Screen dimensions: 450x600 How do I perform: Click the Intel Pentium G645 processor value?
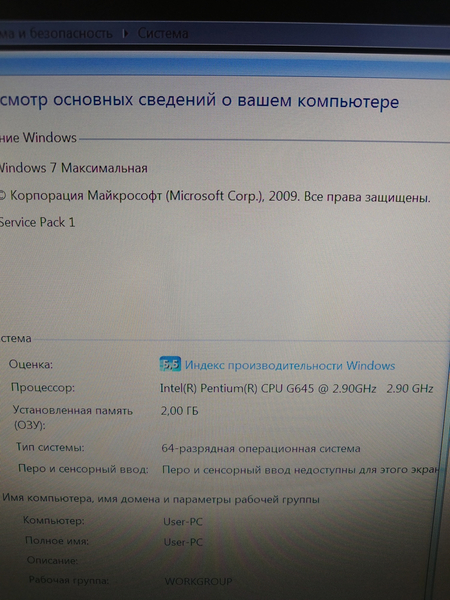[x=296, y=388]
